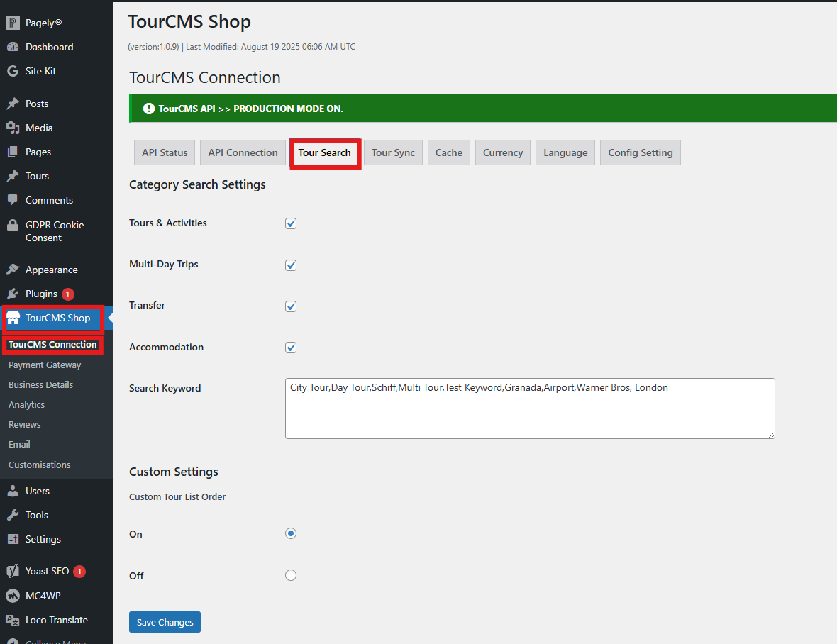Viewport: 837px width, 644px height.
Task: Click the Users person icon
Action: point(13,491)
